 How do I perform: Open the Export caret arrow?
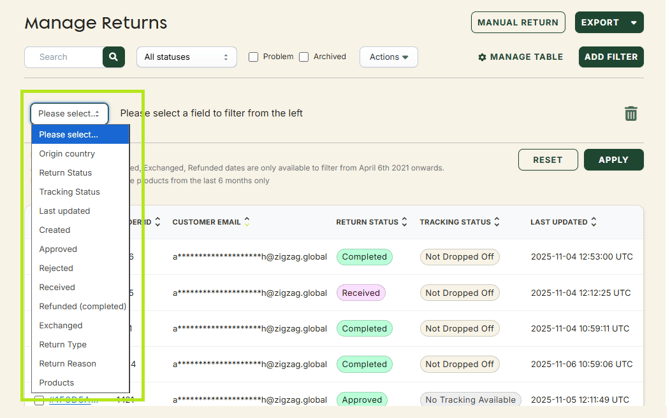(633, 22)
